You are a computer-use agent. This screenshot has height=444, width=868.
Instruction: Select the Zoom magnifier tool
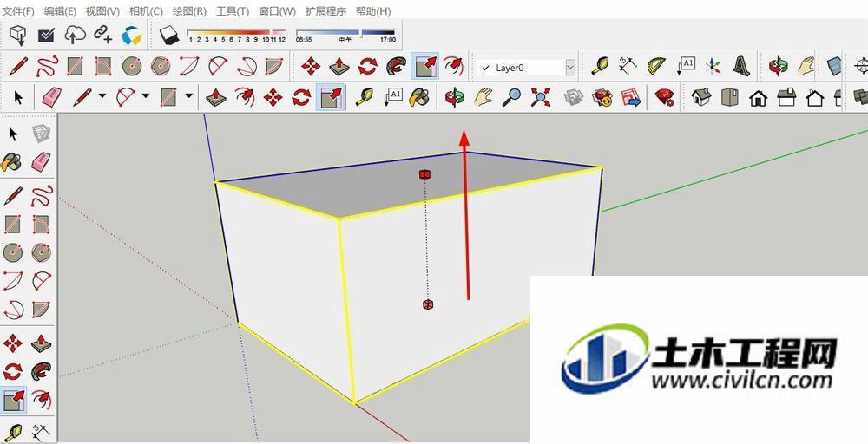[512, 97]
